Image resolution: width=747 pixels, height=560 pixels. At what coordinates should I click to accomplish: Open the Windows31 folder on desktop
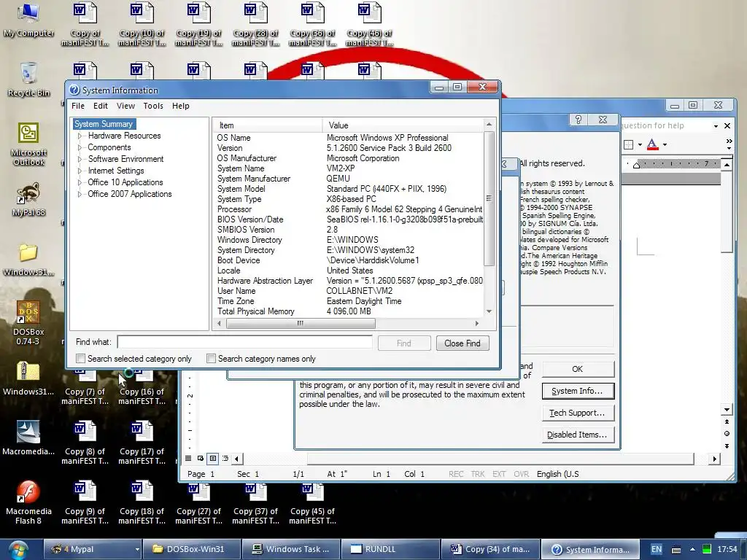(28, 260)
